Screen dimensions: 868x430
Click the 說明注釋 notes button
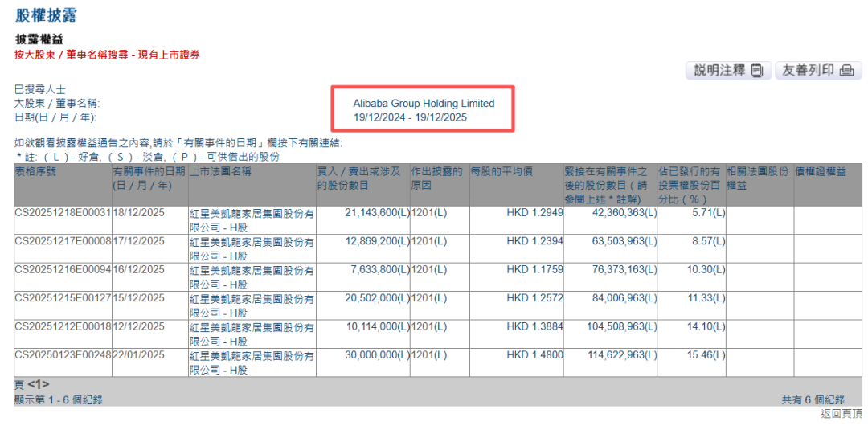click(727, 70)
